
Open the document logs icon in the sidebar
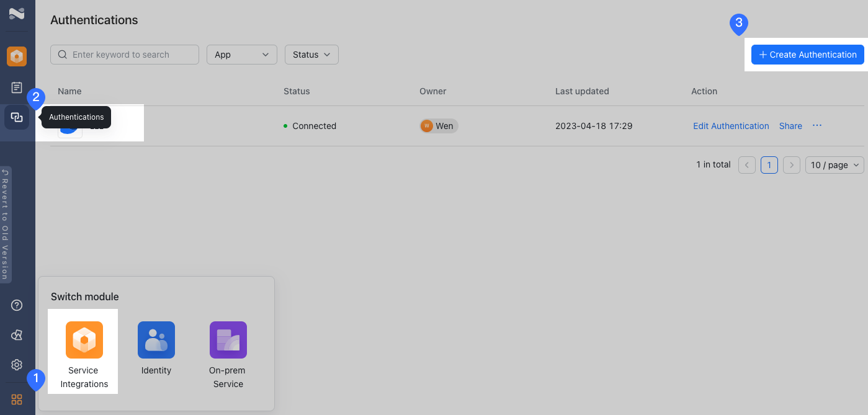point(16,87)
